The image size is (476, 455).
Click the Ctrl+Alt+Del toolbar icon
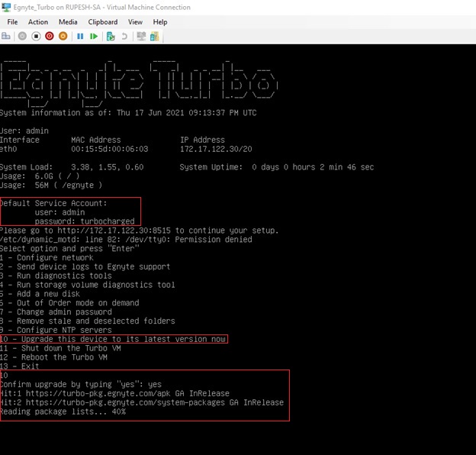pyautogui.click(x=6, y=36)
